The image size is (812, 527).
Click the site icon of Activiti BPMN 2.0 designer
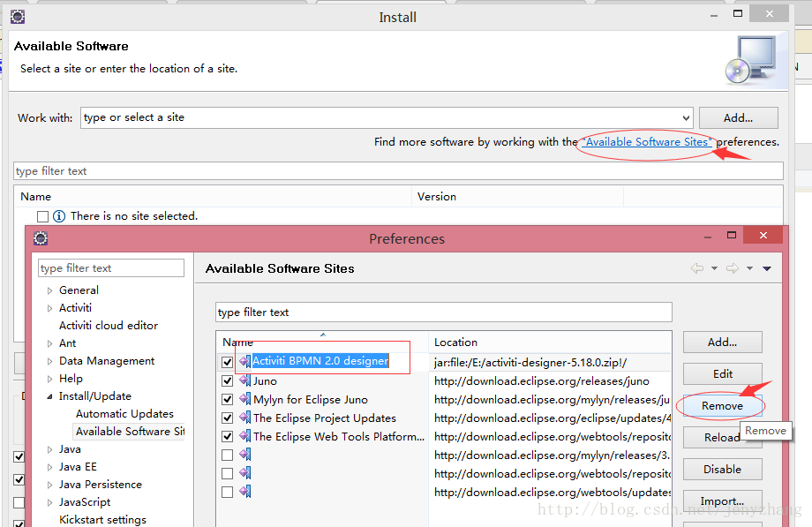[x=245, y=361]
